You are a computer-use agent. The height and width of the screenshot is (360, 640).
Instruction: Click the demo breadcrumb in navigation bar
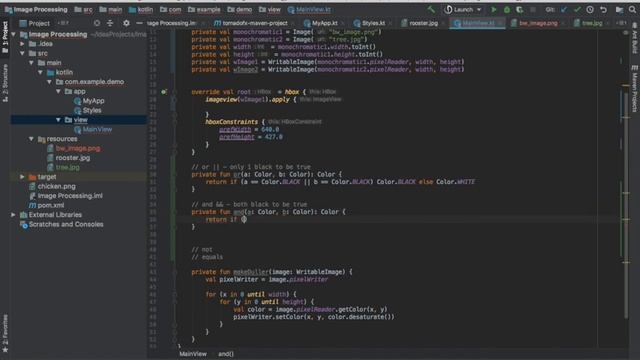click(240, 9)
